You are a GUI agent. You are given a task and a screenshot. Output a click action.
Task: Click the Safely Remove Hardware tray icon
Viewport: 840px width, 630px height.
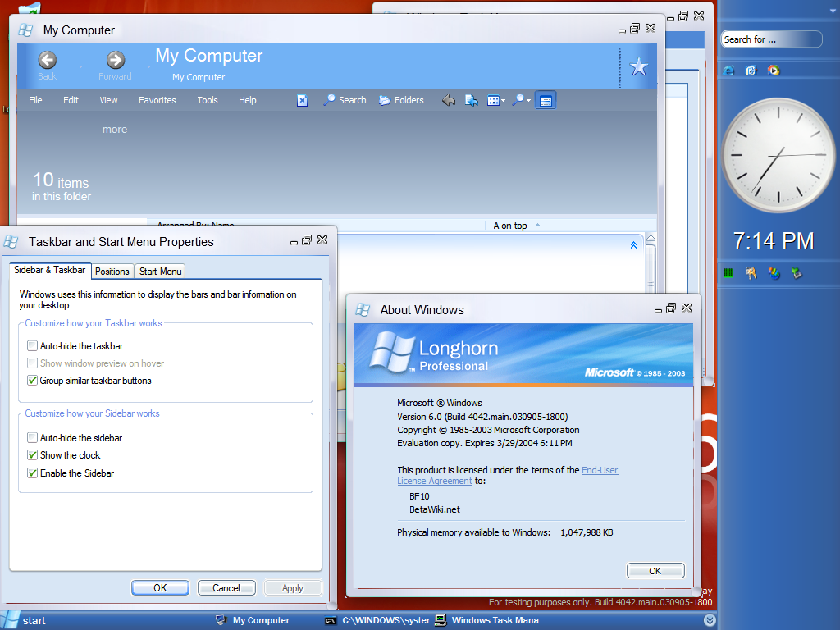[797, 273]
